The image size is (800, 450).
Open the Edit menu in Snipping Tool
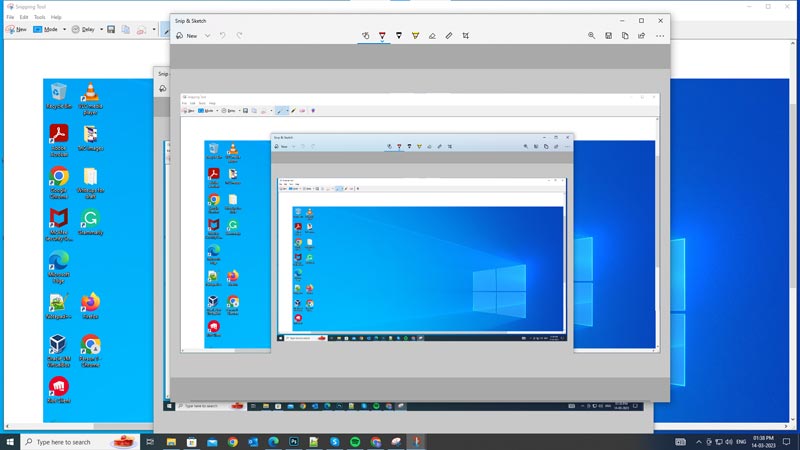tap(24, 17)
